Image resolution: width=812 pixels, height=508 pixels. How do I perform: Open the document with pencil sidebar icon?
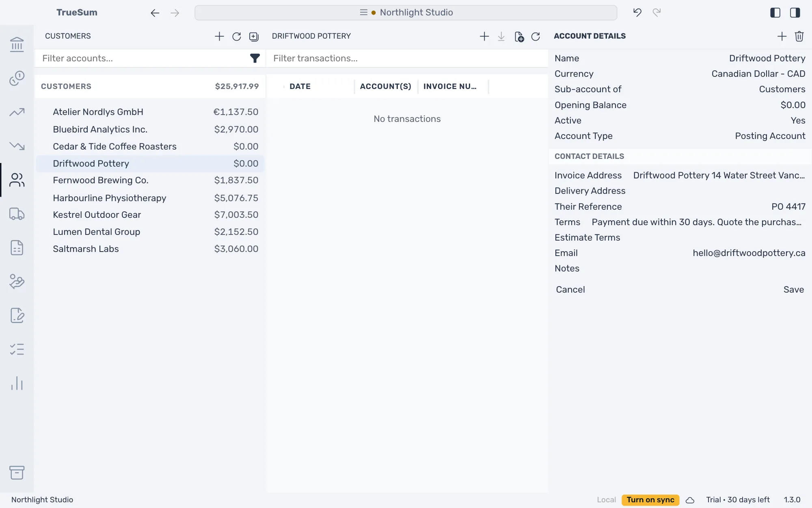pyautogui.click(x=17, y=315)
